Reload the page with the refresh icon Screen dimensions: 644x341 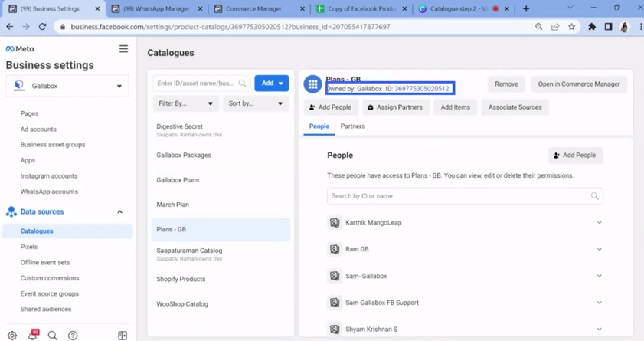coord(42,27)
